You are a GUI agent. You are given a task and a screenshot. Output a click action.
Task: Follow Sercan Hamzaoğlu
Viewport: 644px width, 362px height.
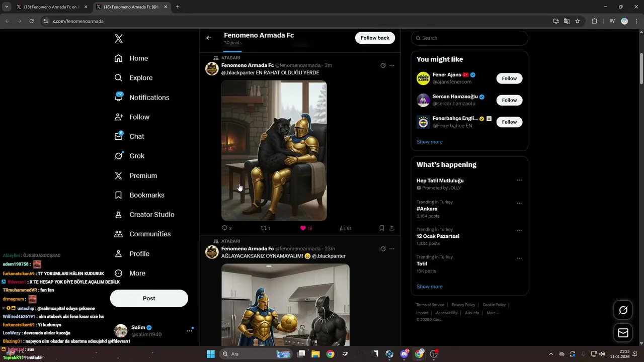point(509,100)
